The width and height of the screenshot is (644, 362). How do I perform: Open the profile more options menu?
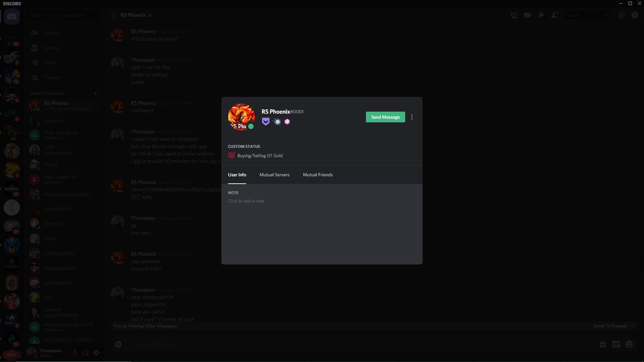(412, 117)
